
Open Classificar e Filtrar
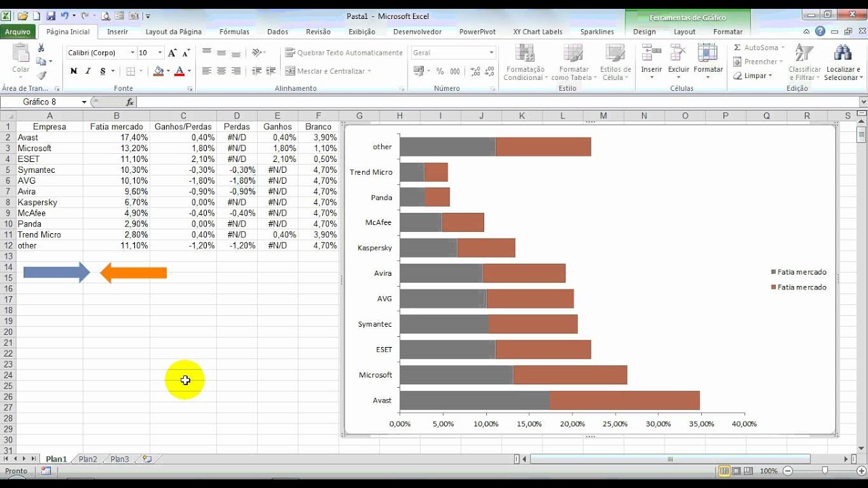[805, 62]
